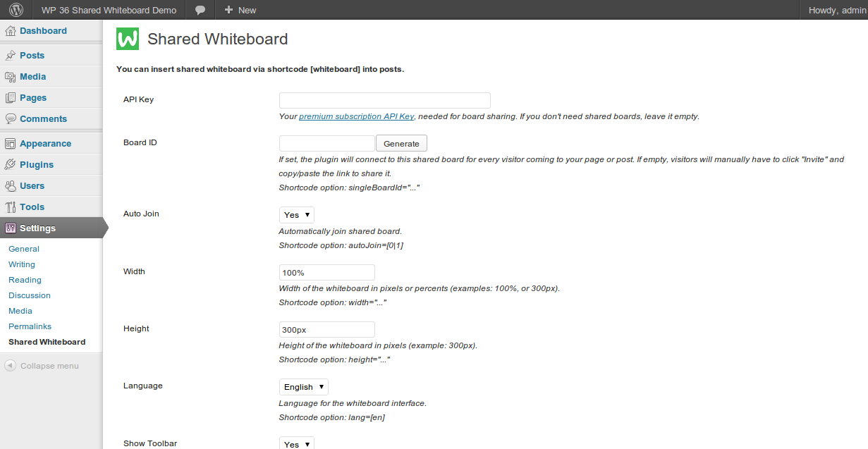The width and height of the screenshot is (868, 449).
Task: Click the WordPress logo icon
Action: [x=16, y=10]
